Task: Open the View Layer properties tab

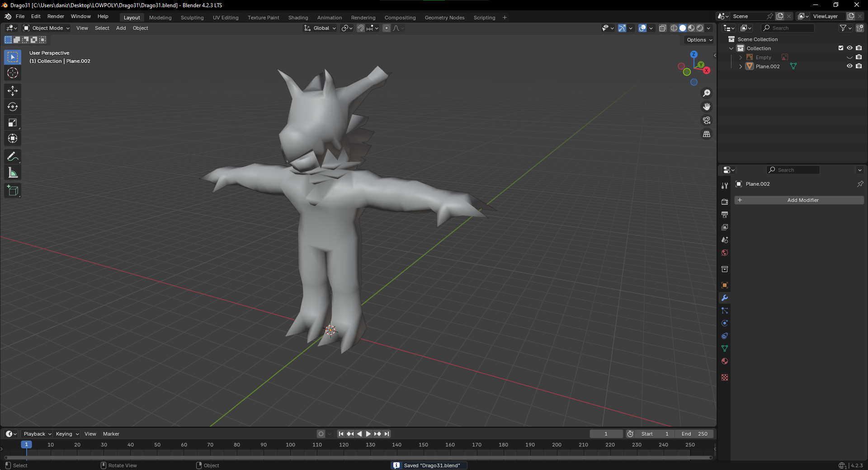Action: click(725, 227)
